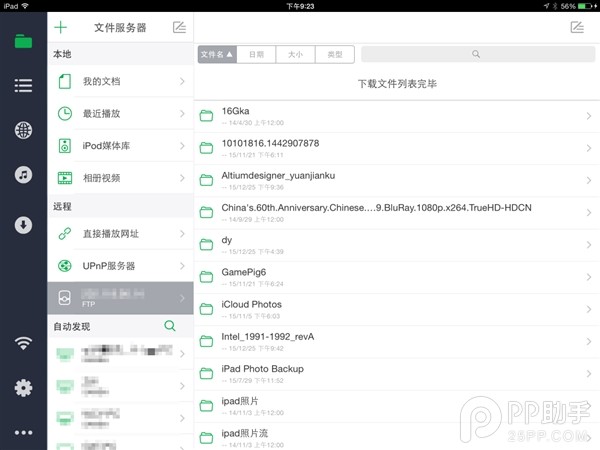This screenshot has height=450, width=600.
Task: Open the green folder files section in sidebar
Action: tap(23, 41)
